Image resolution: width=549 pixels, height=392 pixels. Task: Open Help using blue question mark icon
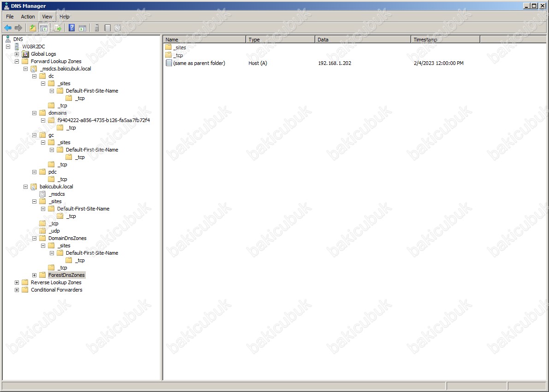pyautogui.click(x=72, y=28)
